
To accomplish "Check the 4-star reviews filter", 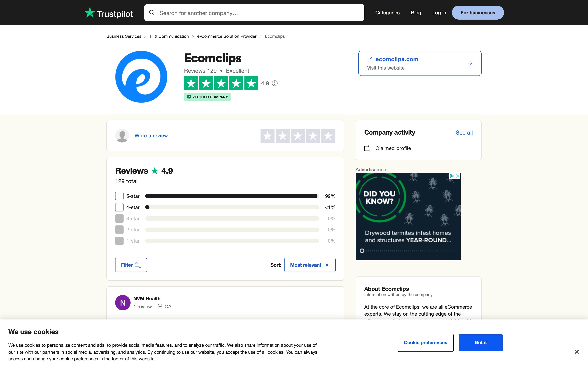I will click(x=119, y=207).
